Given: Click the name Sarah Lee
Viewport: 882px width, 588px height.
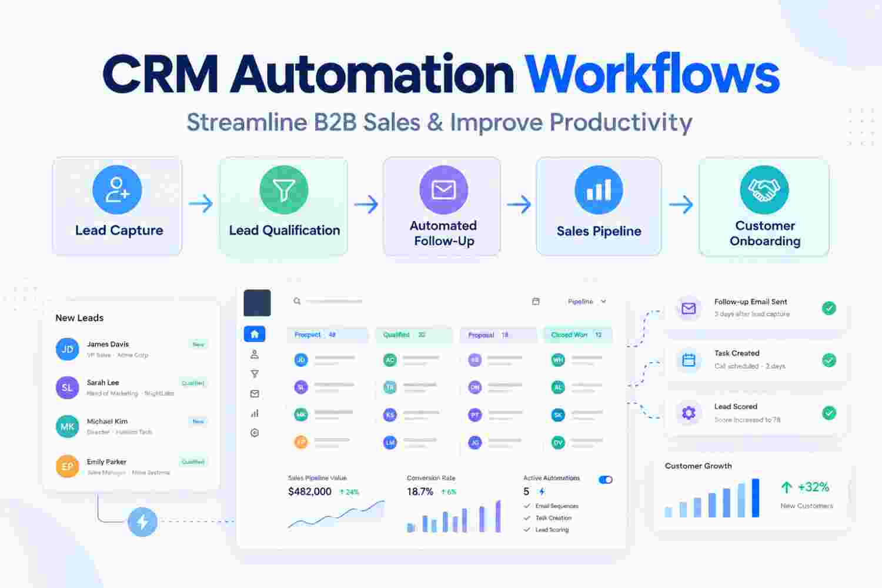Looking at the screenshot, I should click(x=103, y=382).
